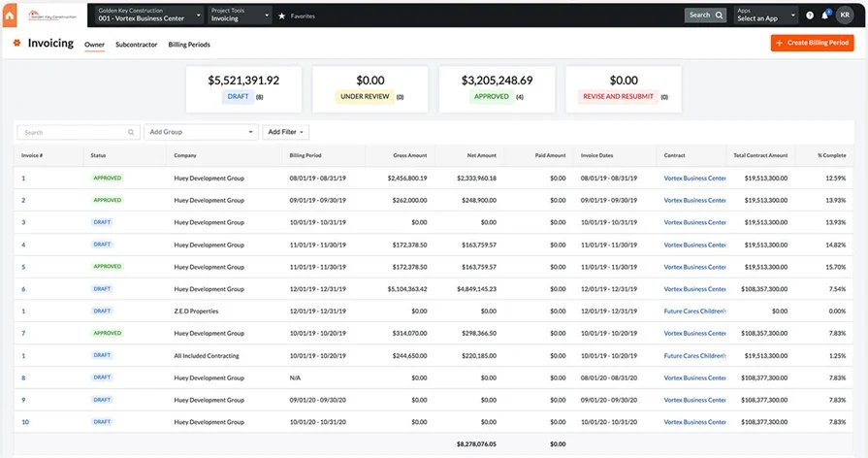Switch to the Billing Periods tab
Image resolution: width=868 pixels, height=458 pixels.
(x=189, y=45)
